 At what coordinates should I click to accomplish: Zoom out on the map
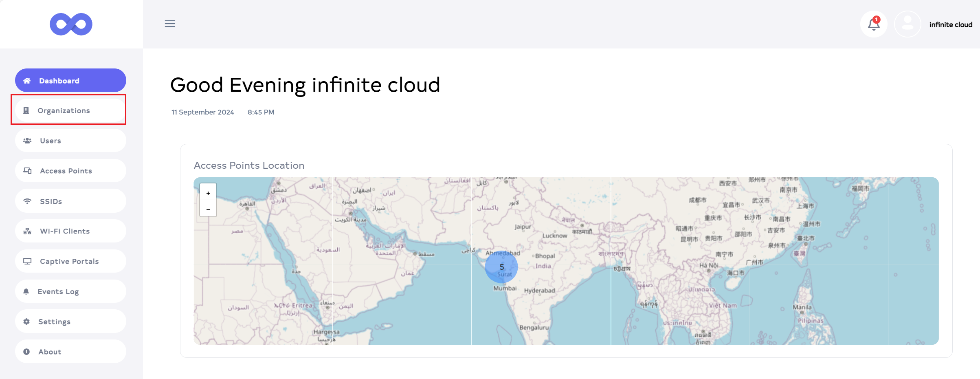[208, 209]
